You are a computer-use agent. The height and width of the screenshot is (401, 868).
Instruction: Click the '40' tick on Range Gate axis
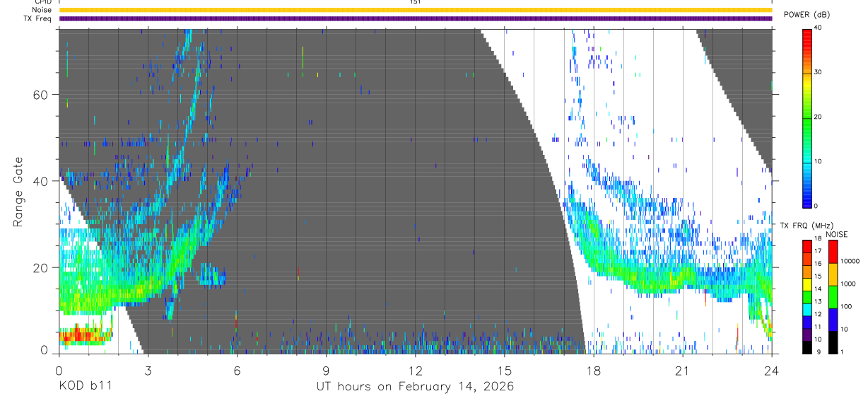42,181
